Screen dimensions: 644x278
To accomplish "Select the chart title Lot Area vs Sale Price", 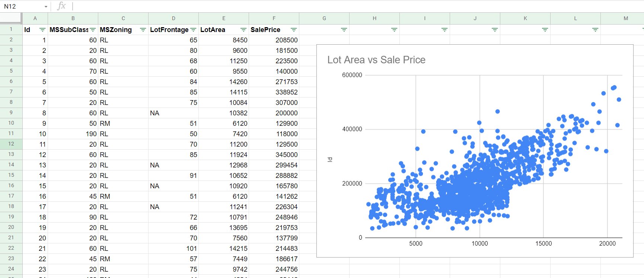I will (376, 60).
